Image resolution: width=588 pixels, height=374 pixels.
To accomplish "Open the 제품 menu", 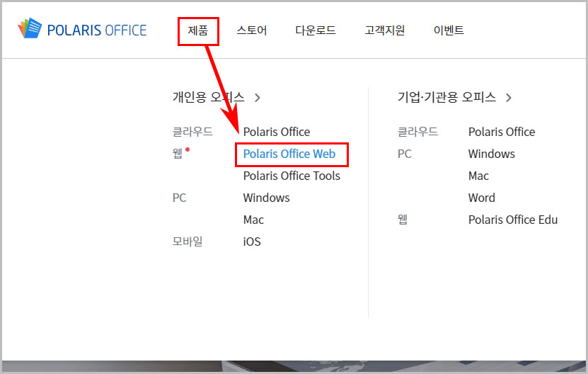I will 197,30.
